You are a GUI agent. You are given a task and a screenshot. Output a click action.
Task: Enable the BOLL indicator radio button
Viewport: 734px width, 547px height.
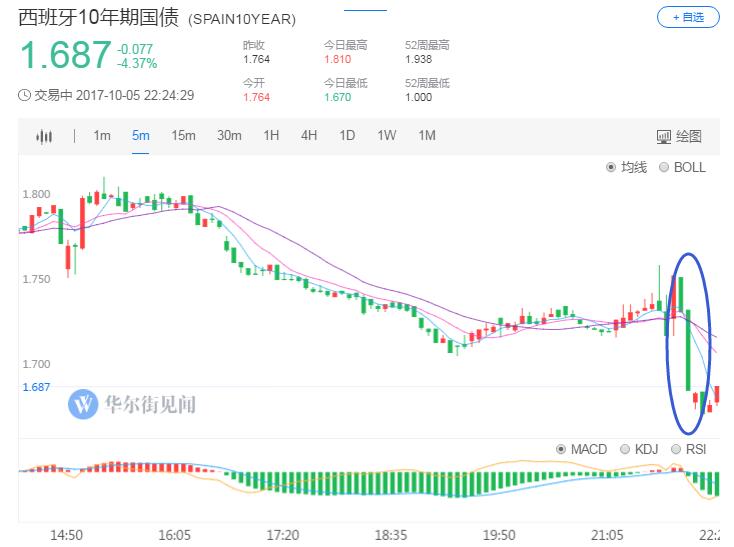click(665, 167)
